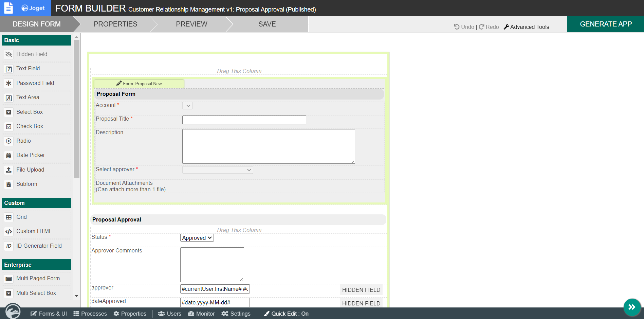Select the ID Generator Field element

tap(39, 246)
